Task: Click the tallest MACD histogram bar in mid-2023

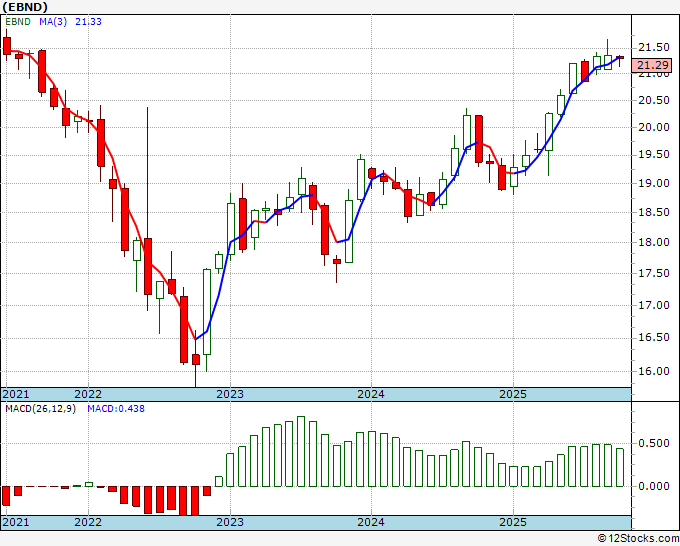Action: 301,451
